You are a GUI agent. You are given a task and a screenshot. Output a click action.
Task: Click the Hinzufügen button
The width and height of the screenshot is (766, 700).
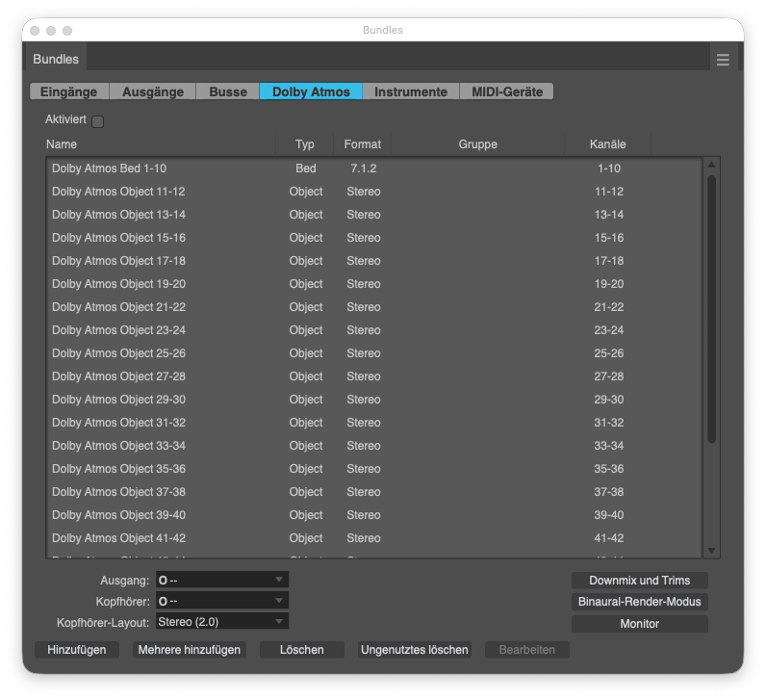pyautogui.click(x=77, y=650)
